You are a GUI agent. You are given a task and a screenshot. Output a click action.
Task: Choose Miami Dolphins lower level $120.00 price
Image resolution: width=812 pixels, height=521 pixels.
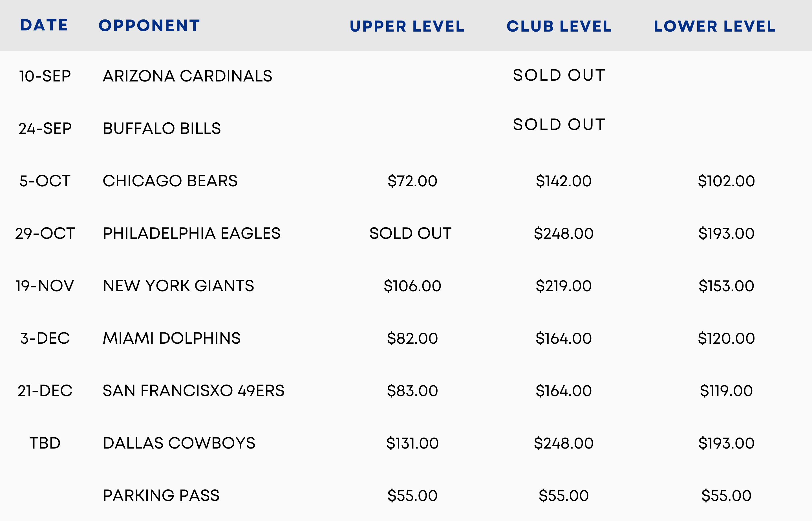pos(726,338)
